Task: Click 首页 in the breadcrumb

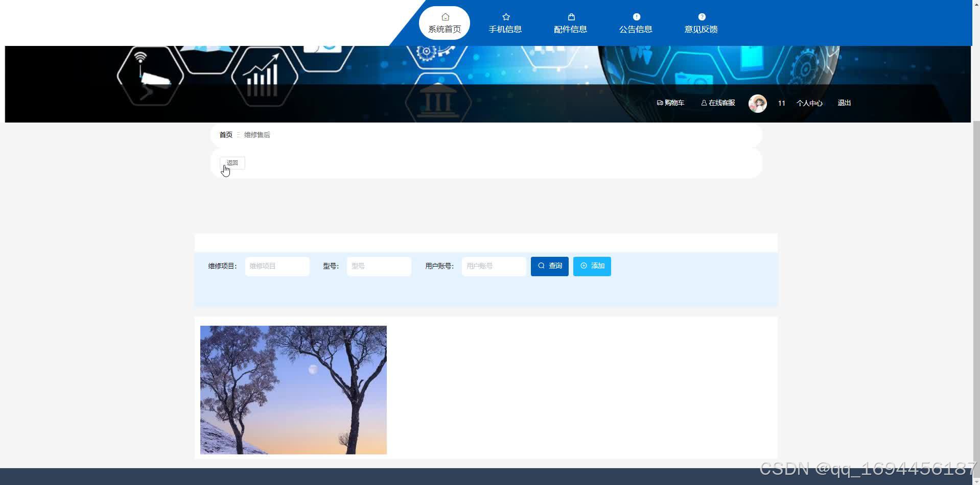Action: point(226,135)
